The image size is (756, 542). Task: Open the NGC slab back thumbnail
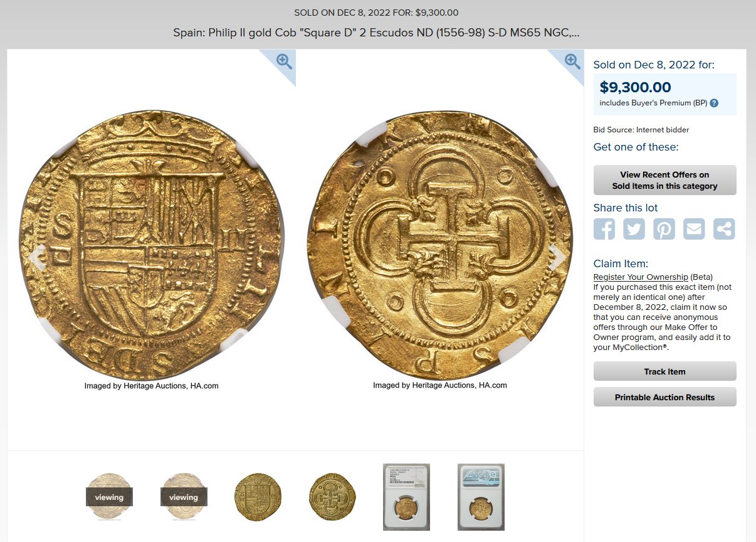click(481, 497)
